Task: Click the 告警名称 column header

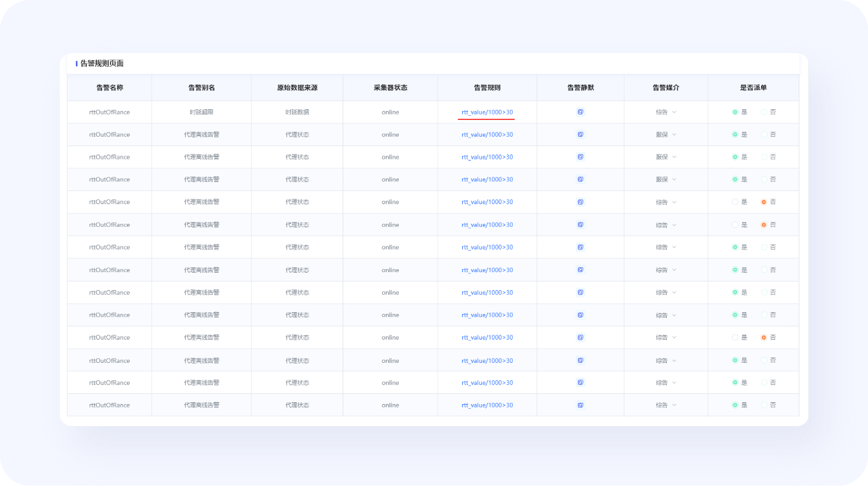Action: 109,87
